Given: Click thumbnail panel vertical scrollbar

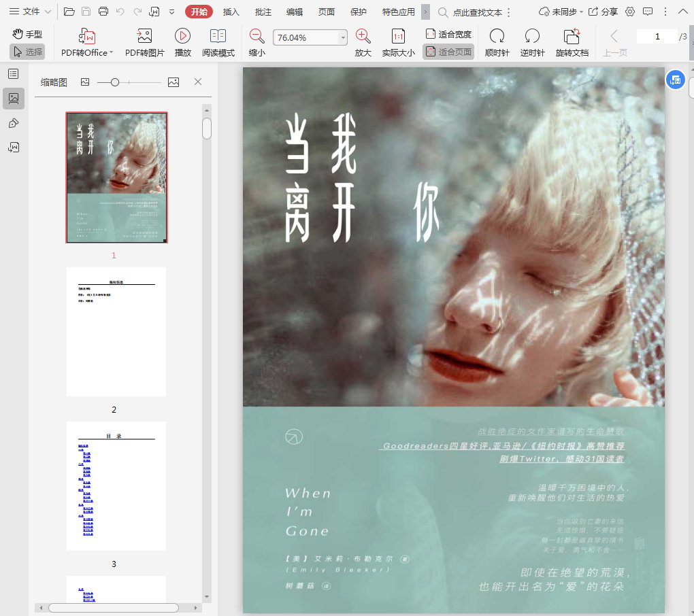Looking at the screenshot, I should tap(207, 129).
